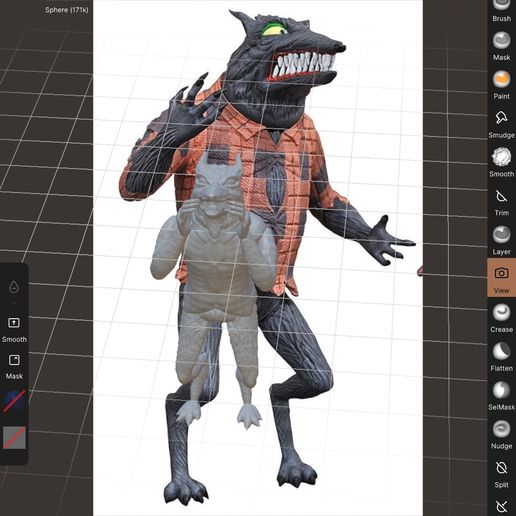Screen dimensions: 516x516
Task: Open the crossed-out material sphere swatch
Action: coord(14,402)
